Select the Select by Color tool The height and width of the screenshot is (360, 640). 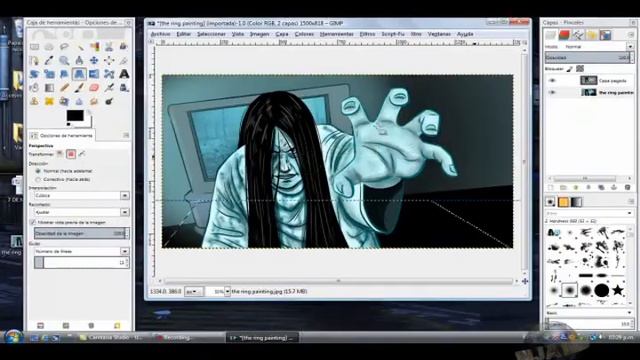click(94, 47)
